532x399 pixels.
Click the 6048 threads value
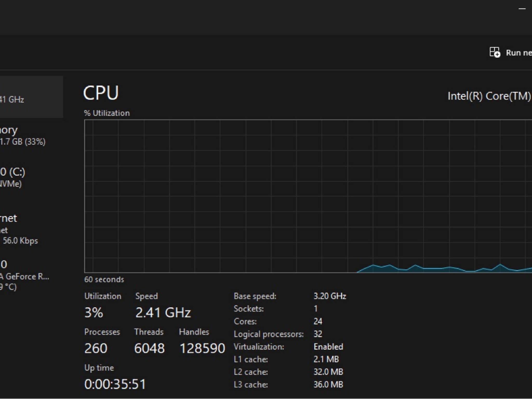149,348
